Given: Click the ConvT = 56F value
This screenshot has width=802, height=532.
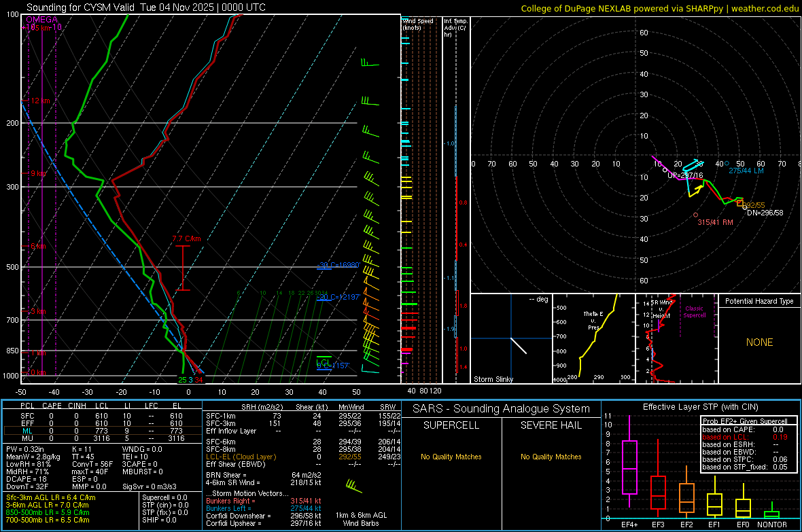Looking at the screenshot, I should 92,464.
